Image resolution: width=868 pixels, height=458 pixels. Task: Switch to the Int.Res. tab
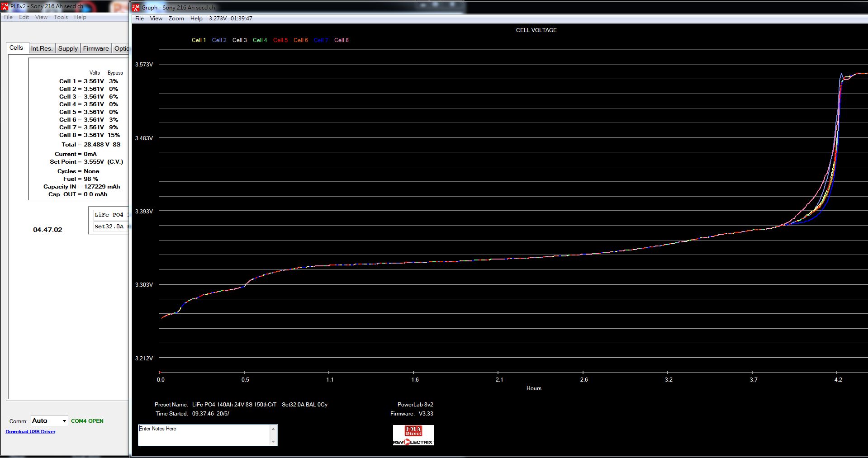point(42,48)
